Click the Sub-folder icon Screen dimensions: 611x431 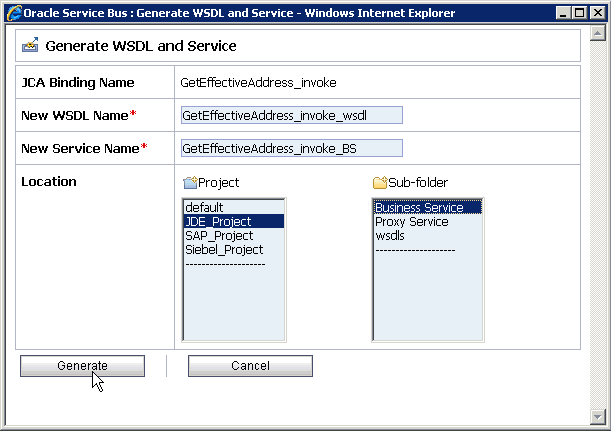point(380,182)
